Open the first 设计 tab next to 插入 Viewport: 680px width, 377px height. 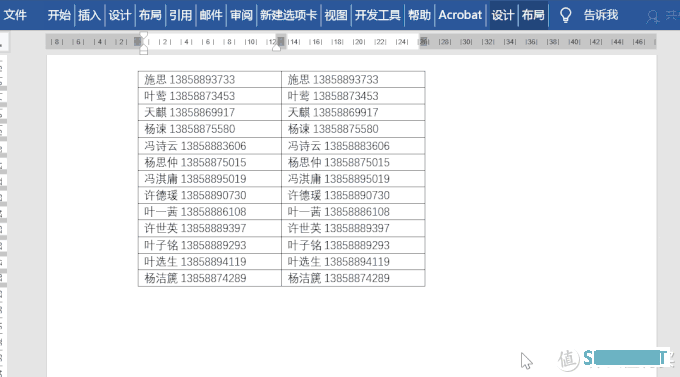point(120,15)
